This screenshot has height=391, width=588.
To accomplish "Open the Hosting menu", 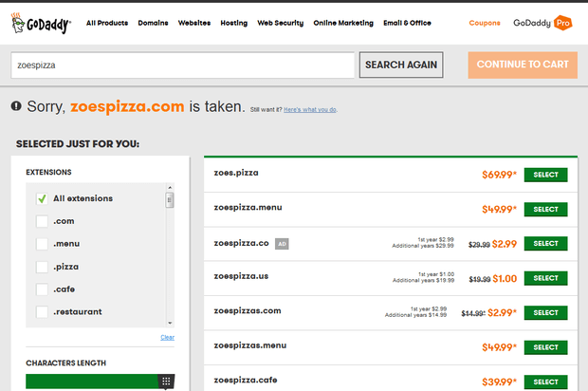I will coord(234,23).
